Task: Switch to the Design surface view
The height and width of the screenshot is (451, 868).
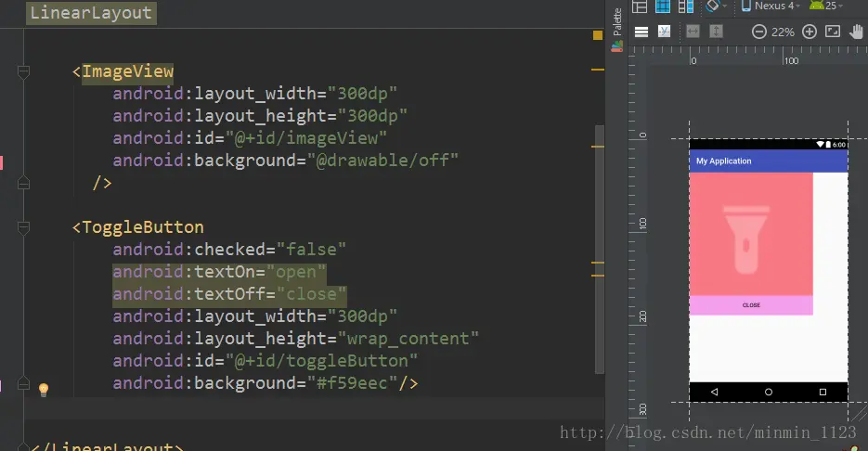Action: [640, 6]
